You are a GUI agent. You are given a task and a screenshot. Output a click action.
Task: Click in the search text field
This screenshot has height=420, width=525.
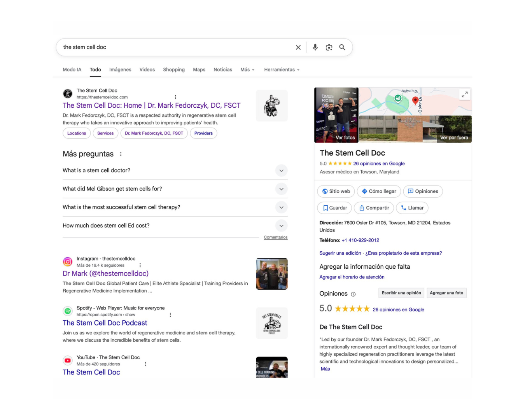tap(175, 47)
